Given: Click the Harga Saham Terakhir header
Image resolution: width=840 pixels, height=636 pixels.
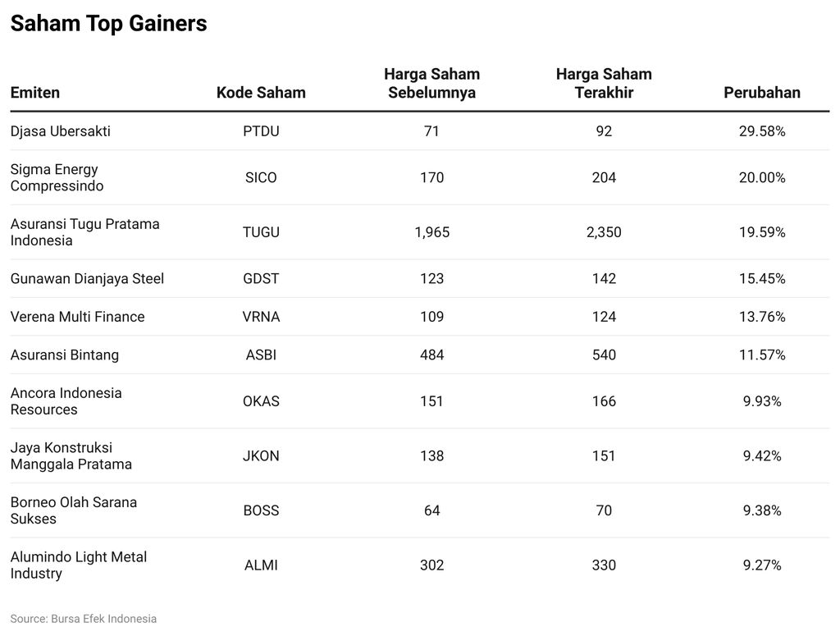Looking at the screenshot, I should 604,84.
